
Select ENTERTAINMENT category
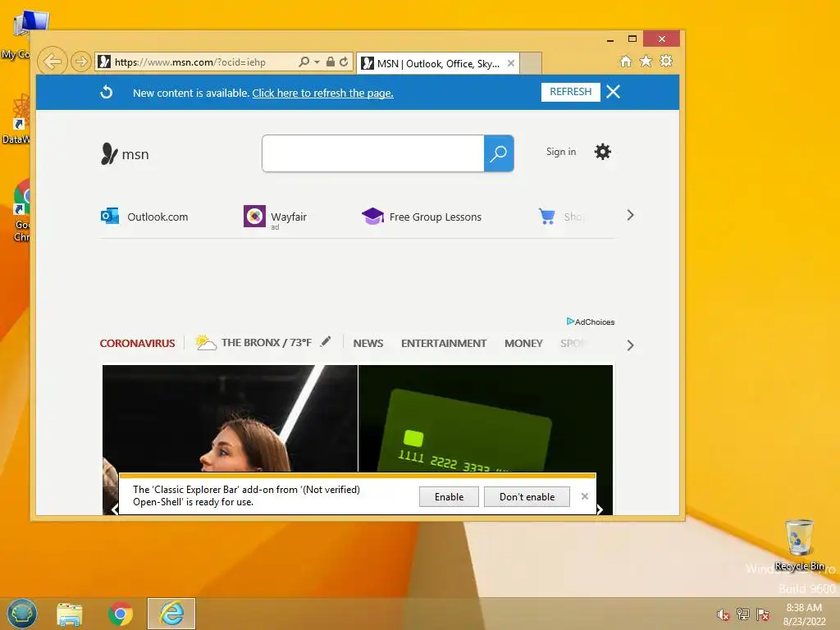click(444, 344)
